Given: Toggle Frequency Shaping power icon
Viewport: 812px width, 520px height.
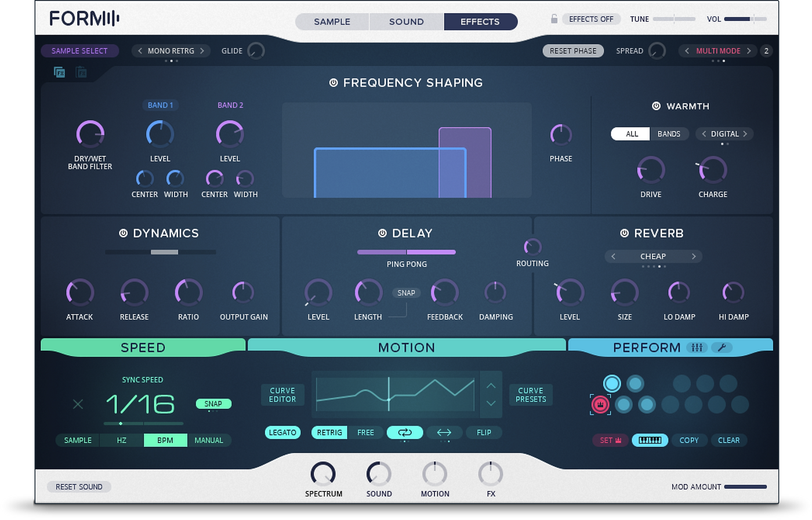Looking at the screenshot, I should (x=333, y=83).
